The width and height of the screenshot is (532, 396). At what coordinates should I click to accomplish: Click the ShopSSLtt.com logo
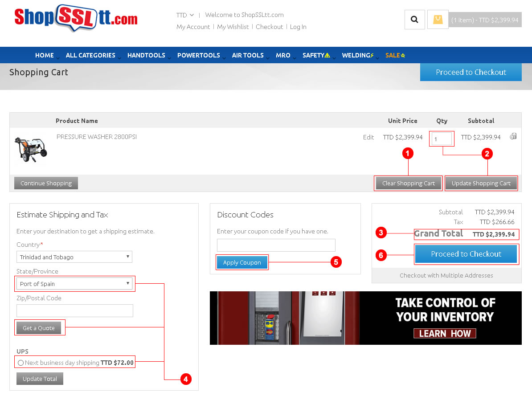(x=76, y=18)
